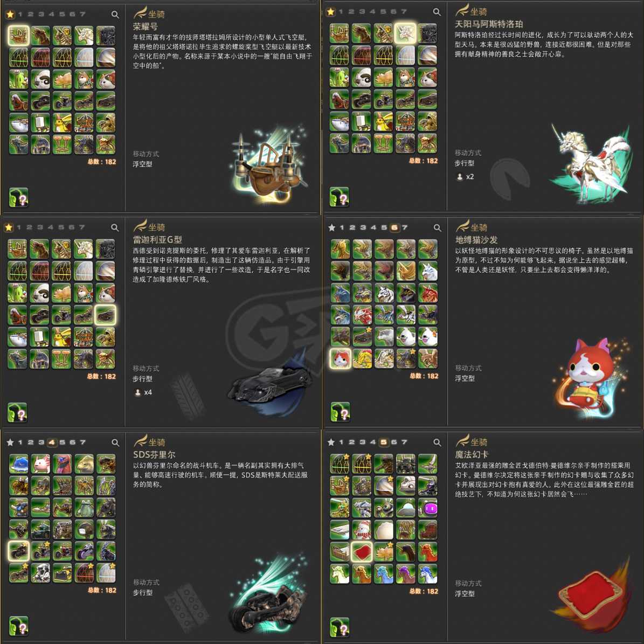Screen dimensions: 644x644
Task: Switch to highlighted page 6 tab in 地缚猫沙发 panel
Action: (x=394, y=227)
